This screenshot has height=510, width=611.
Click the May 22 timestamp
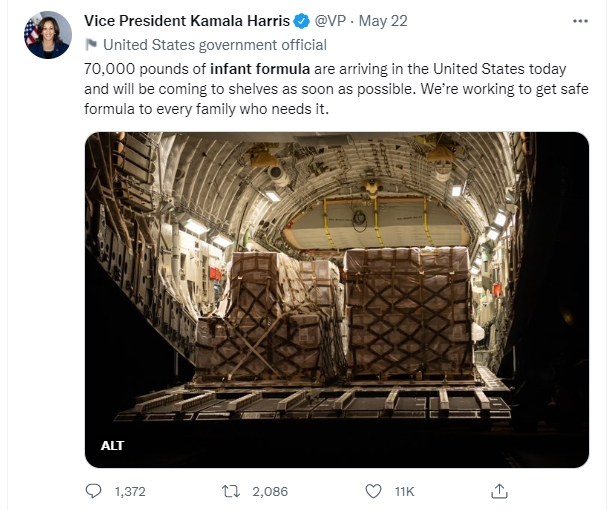pyautogui.click(x=383, y=21)
